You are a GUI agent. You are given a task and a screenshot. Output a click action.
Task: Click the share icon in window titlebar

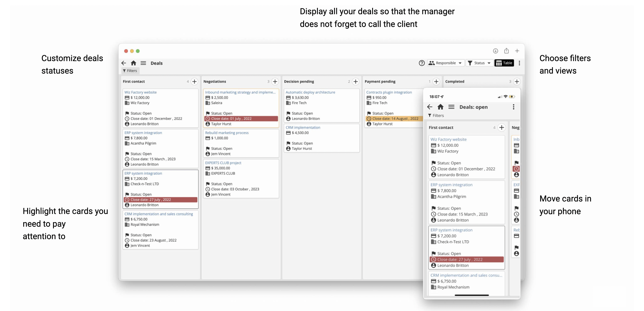coord(506,51)
